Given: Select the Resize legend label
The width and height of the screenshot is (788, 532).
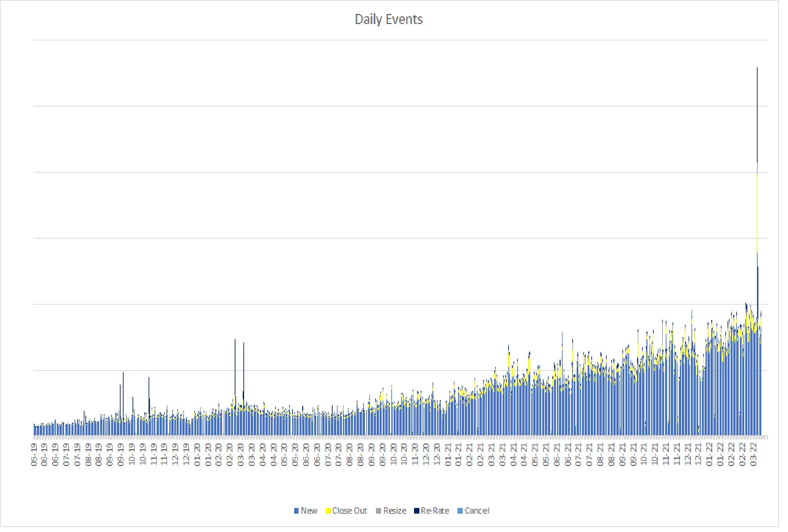Looking at the screenshot, I should click(395, 511).
